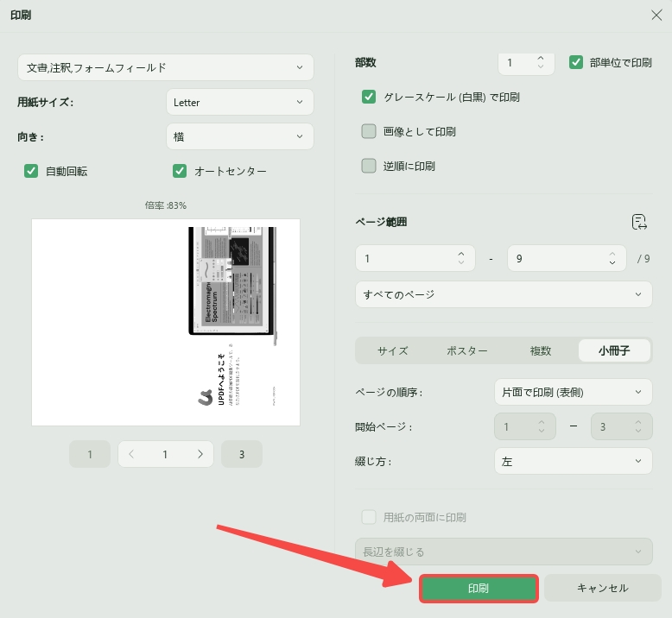Viewport: 672px width, 618px height.
Task: Switch to 複数 tab
Action: pos(541,350)
